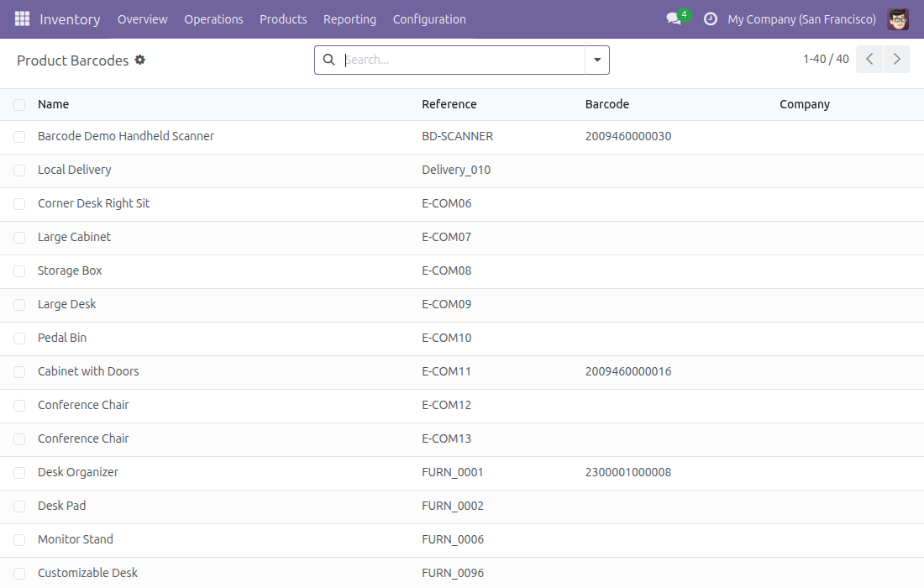924x588 pixels.
Task: Go to previous page arrow
Action: tap(869, 59)
